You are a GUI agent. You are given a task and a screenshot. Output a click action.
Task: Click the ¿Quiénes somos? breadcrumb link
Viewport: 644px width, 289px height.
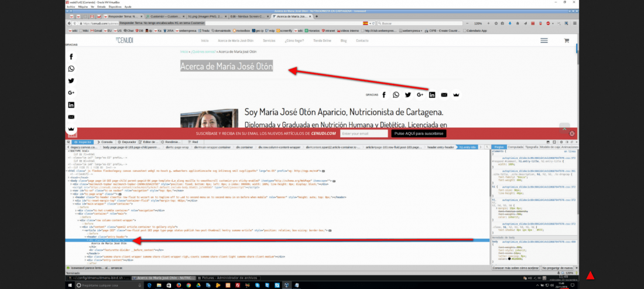(x=203, y=52)
